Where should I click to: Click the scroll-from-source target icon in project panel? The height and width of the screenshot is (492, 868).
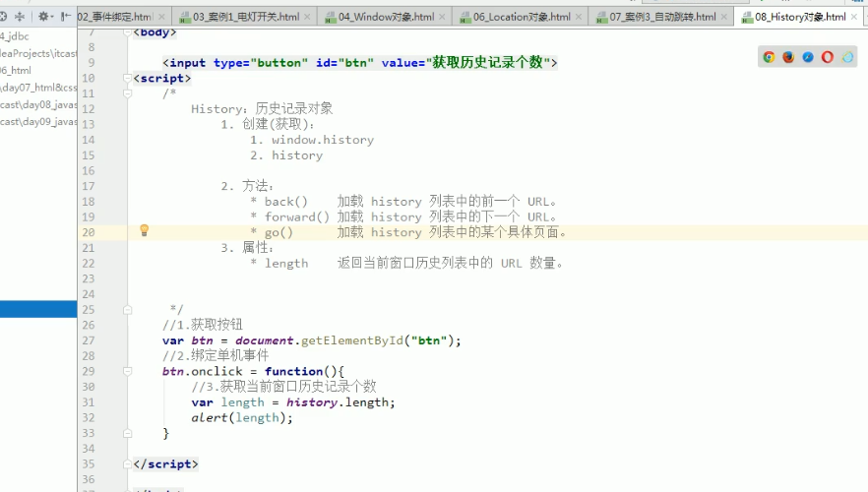3,17
